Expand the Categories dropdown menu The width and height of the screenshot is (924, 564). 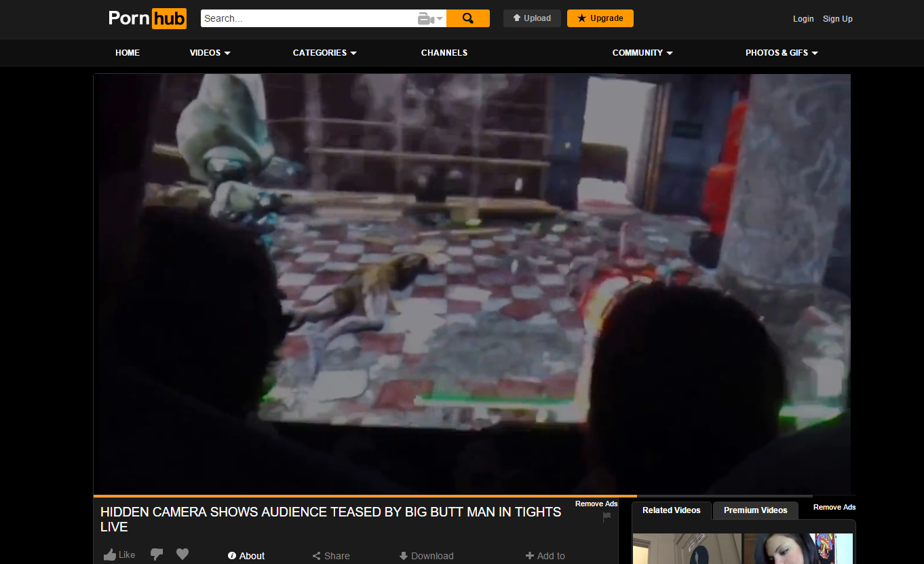coord(324,53)
